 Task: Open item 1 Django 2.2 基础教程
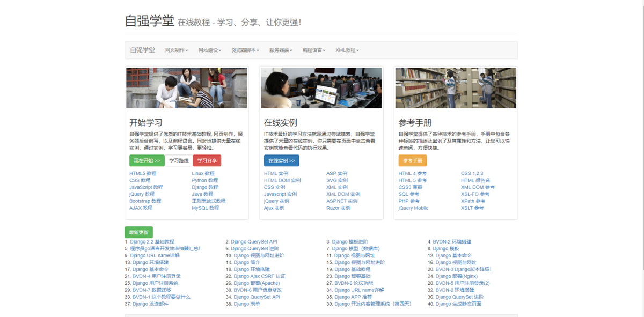(152, 242)
